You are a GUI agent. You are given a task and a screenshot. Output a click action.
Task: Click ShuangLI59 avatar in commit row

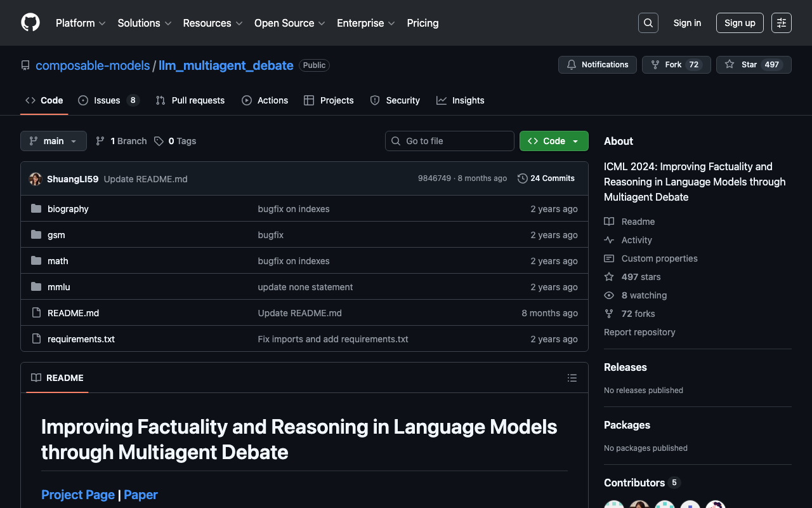[x=36, y=179]
